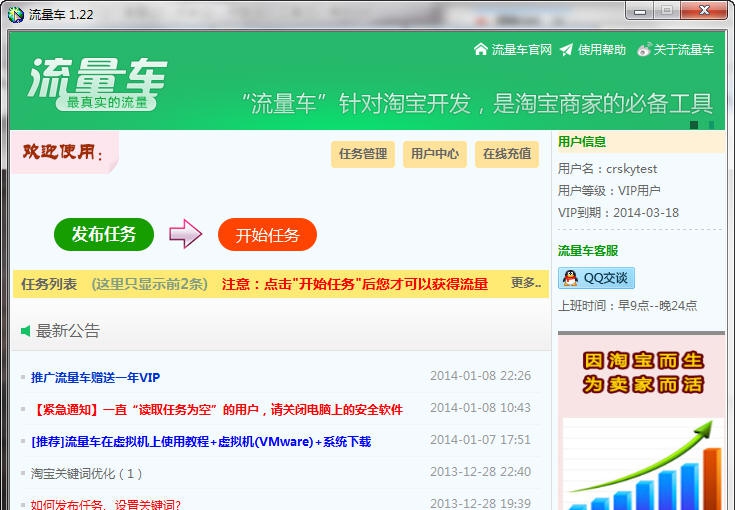The height and width of the screenshot is (510, 735).
Task: Click the 用户等级：VIP用户 text
Action: point(609,191)
